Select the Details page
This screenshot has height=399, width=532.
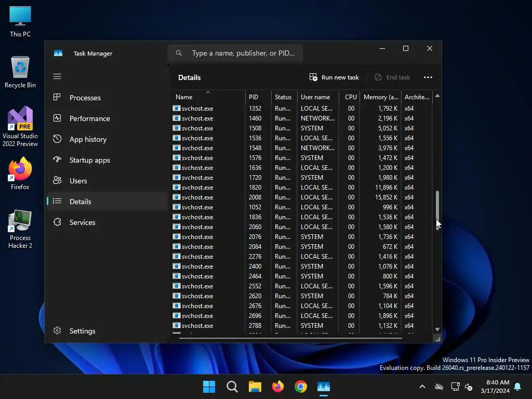(x=107, y=202)
